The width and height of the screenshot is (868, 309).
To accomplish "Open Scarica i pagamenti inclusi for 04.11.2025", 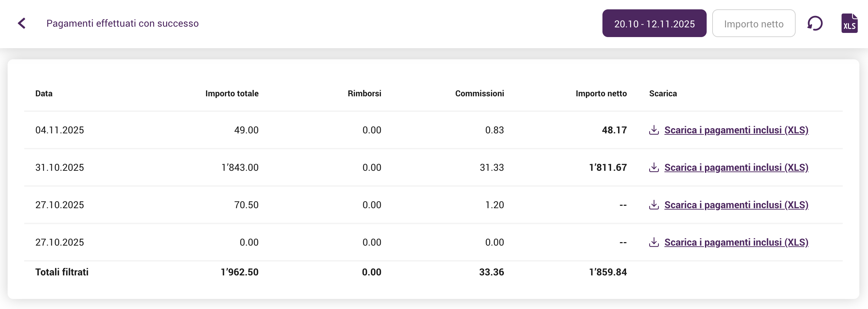I will (x=736, y=130).
